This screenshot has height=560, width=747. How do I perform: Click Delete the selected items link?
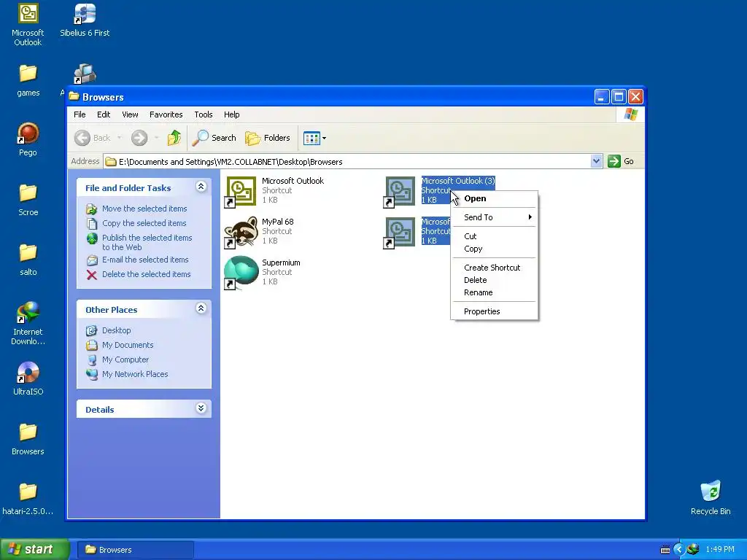[x=139, y=274]
